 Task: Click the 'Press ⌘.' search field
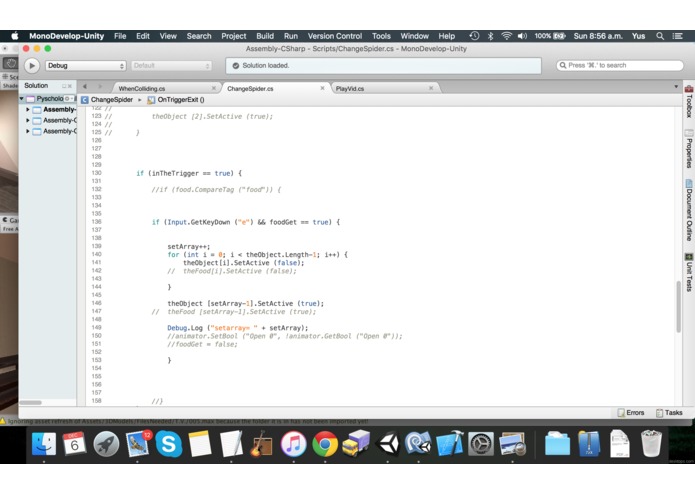point(620,65)
